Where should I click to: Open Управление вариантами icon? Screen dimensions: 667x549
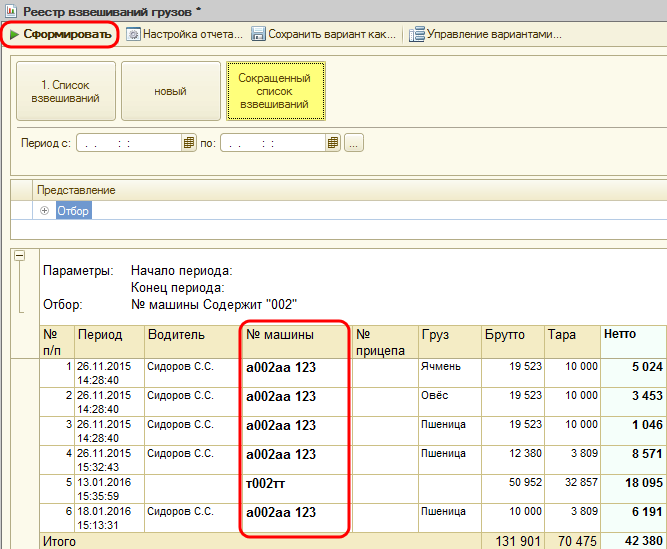417,34
